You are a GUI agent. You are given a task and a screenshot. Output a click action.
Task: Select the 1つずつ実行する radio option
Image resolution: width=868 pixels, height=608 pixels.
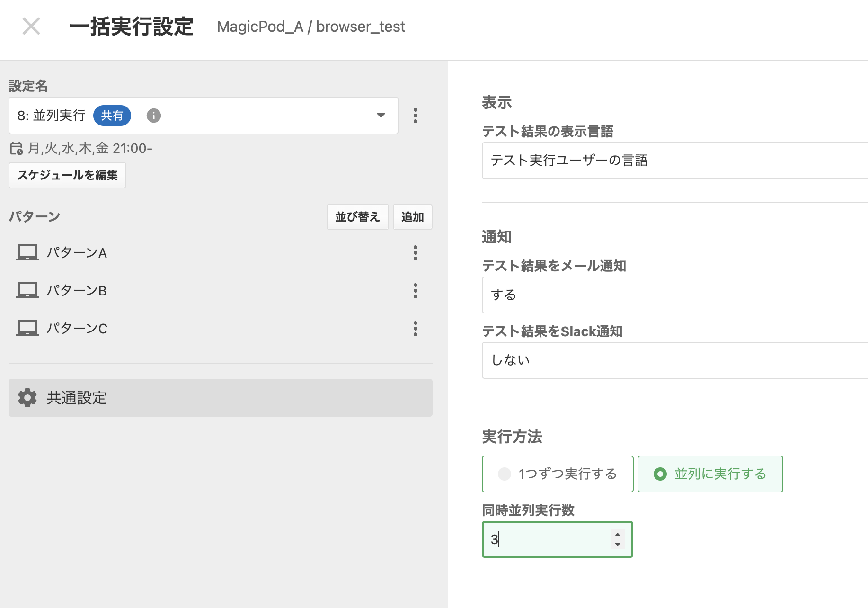pos(558,474)
